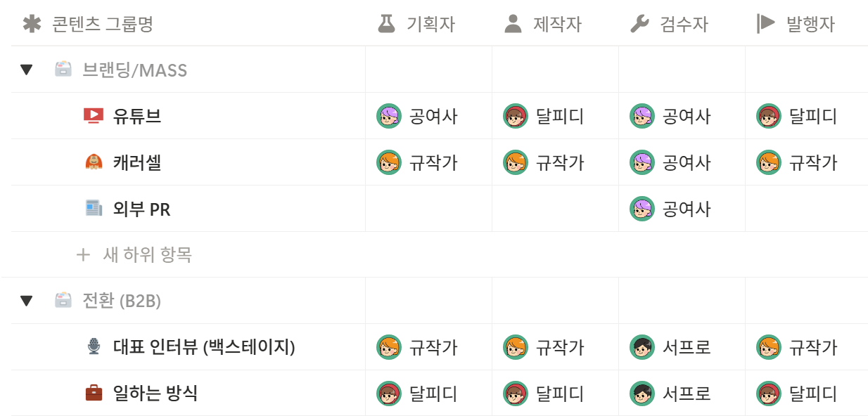Collapse the 전환 (B2B) group
Image resolution: width=868 pixels, height=416 pixels.
(x=26, y=301)
